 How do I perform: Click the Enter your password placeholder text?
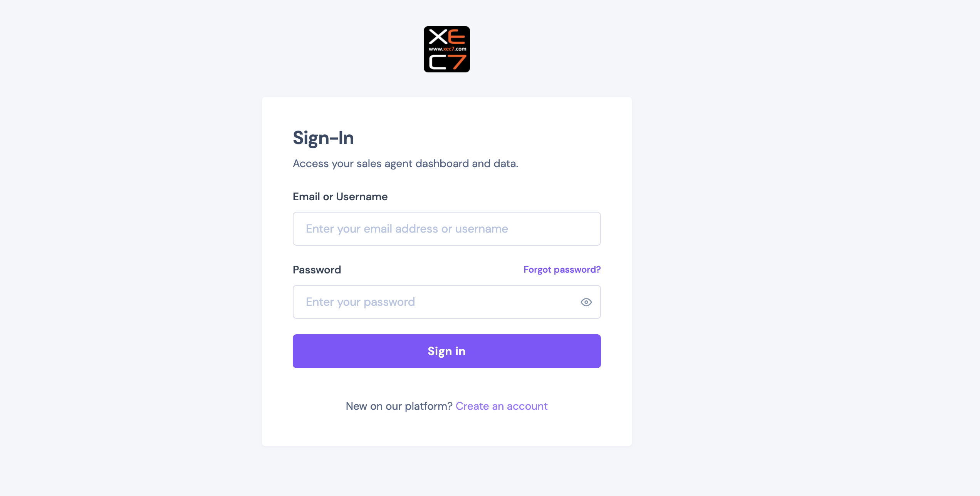tap(360, 302)
